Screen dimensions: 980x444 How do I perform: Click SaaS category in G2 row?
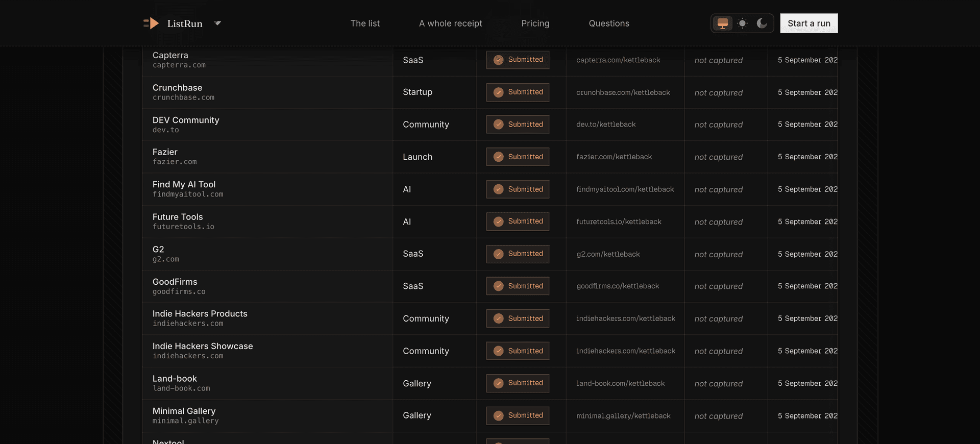[x=413, y=254]
